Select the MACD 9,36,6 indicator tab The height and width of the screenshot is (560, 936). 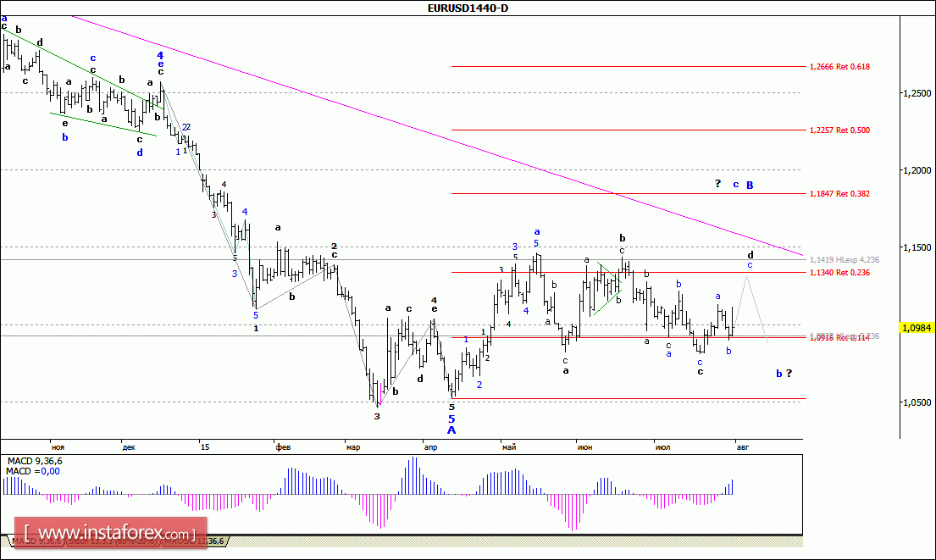tap(36, 541)
